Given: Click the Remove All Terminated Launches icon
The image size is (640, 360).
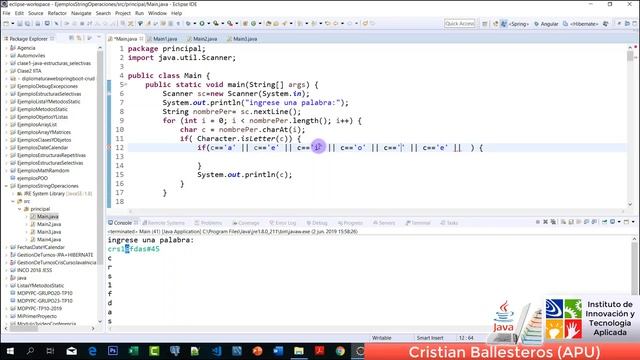Looking at the screenshot, I should tap(553, 222).
